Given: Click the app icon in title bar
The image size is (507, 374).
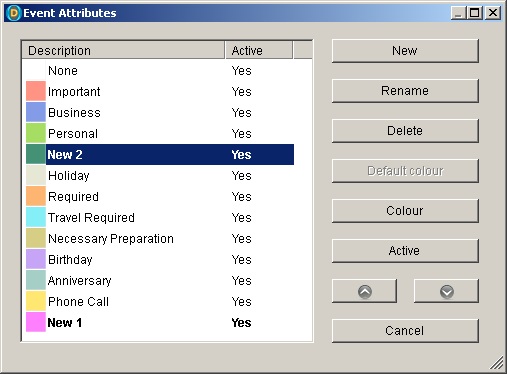Looking at the screenshot, I should (x=14, y=13).
